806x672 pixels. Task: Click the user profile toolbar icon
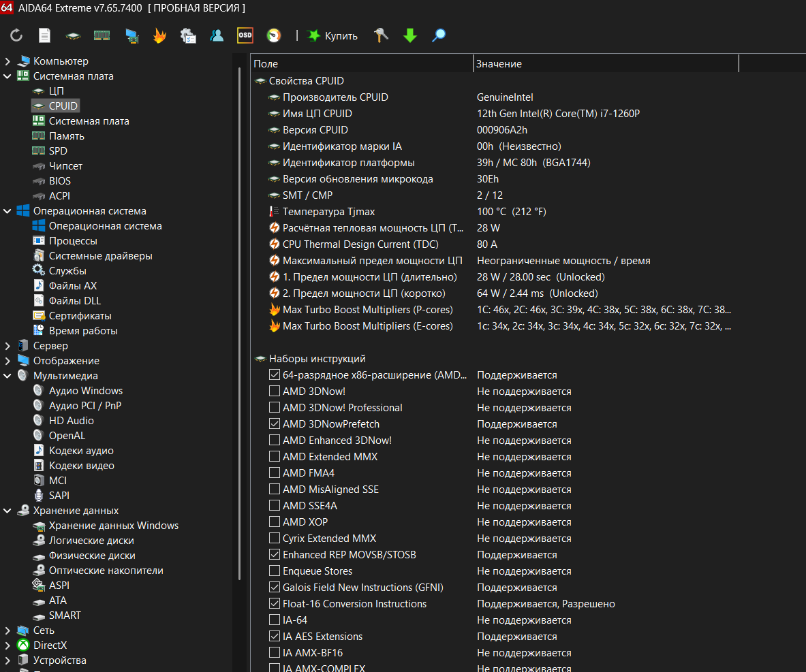[217, 35]
